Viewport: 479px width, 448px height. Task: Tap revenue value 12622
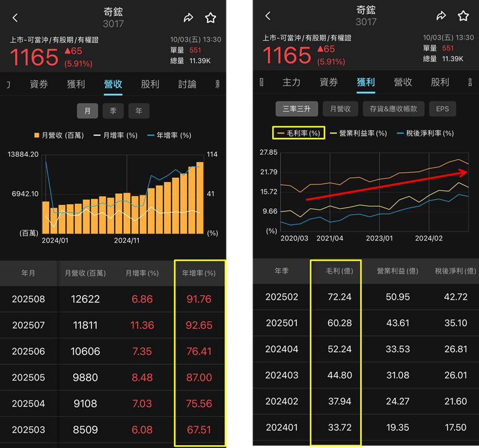click(85, 299)
